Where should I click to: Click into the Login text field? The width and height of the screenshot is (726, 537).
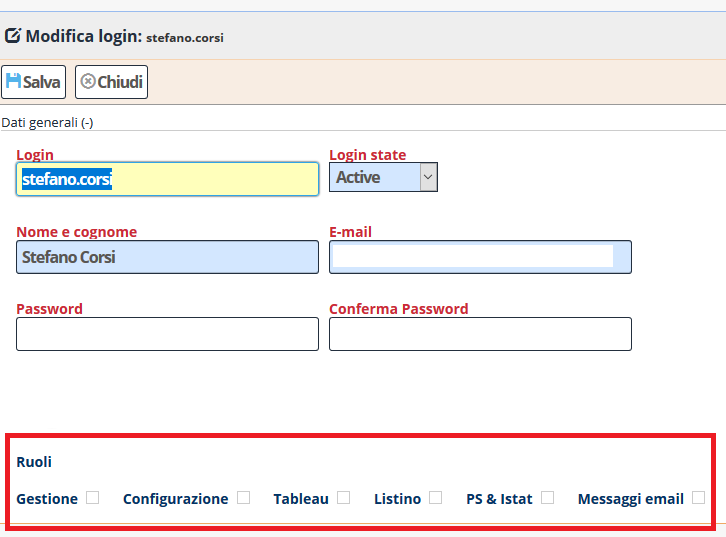pyautogui.click(x=168, y=179)
